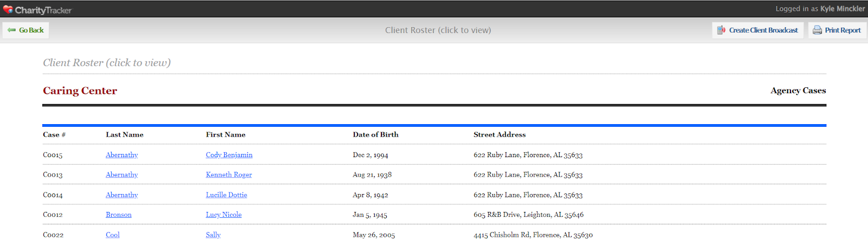Open the Cody Benjamin client link
Screen dimensions: 868x239
coord(229,155)
